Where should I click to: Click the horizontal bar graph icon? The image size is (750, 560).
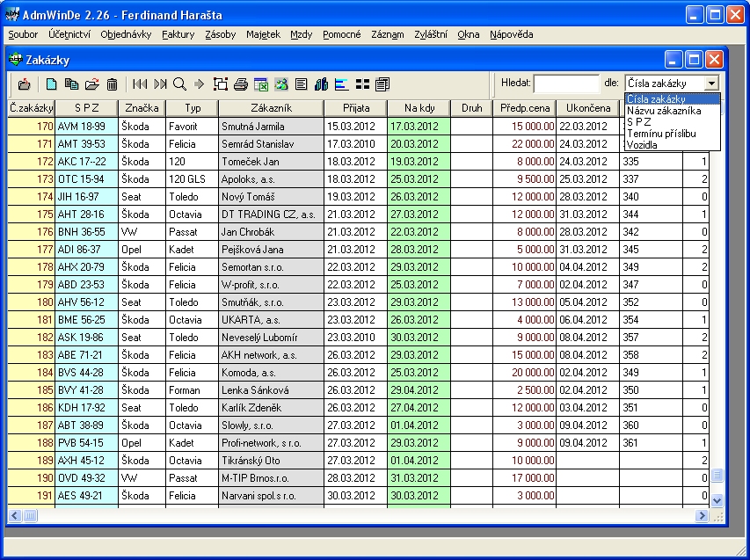[341, 84]
